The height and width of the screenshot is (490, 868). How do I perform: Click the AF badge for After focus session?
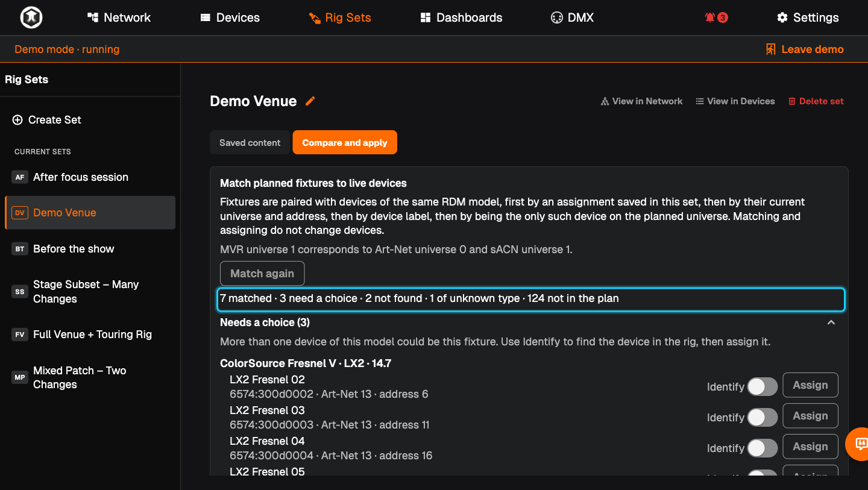(x=20, y=177)
